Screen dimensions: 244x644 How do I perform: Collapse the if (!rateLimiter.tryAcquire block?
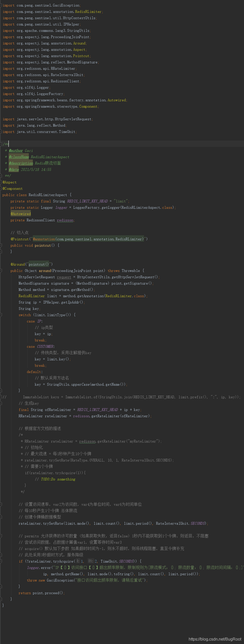click(x=1, y=561)
